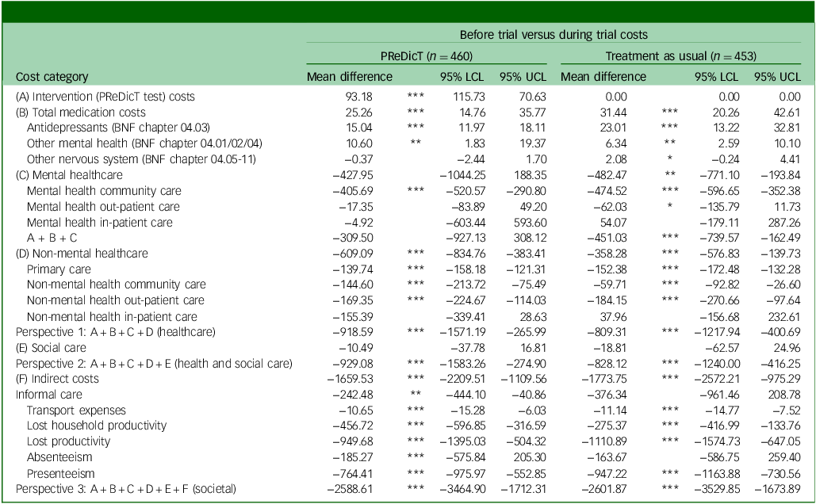Click the 'Absenteeism' row label

coord(59,457)
